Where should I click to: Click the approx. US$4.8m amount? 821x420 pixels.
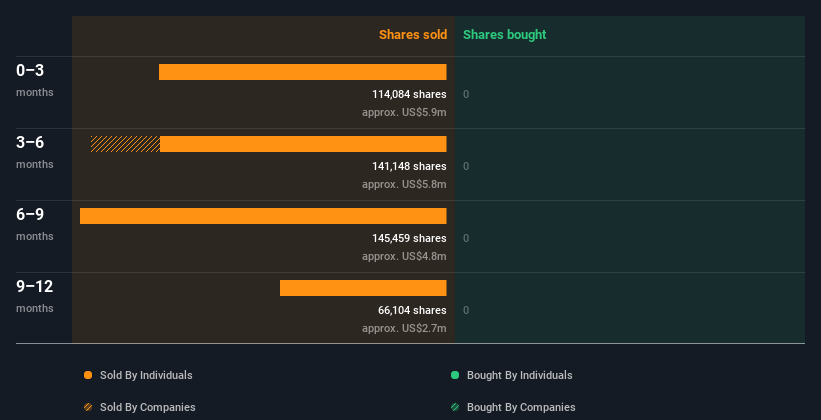(x=404, y=256)
